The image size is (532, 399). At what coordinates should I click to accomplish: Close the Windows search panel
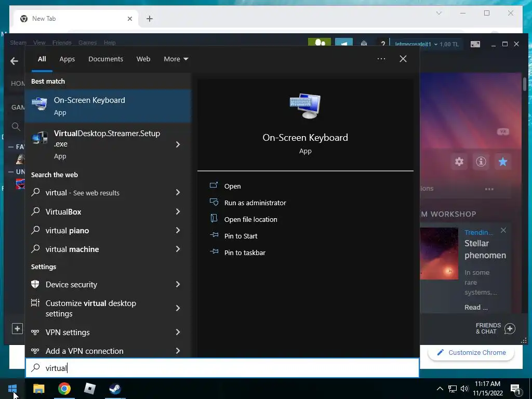tap(403, 59)
